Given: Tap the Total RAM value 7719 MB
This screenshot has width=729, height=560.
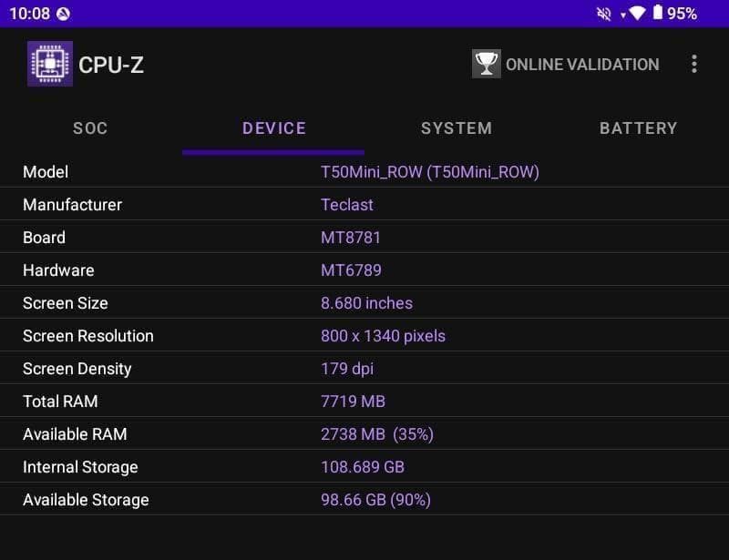Looking at the screenshot, I should tap(353, 402).
